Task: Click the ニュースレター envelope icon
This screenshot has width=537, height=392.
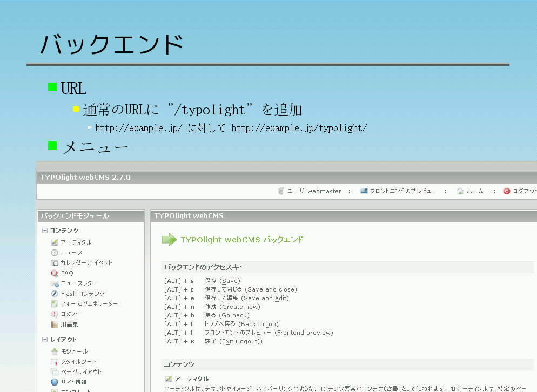Action: point(55,283)
